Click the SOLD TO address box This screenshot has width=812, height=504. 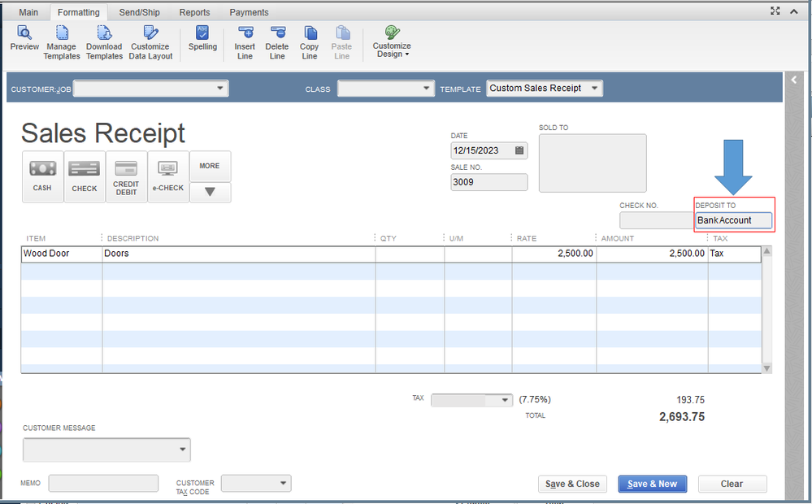pos(593,163)
